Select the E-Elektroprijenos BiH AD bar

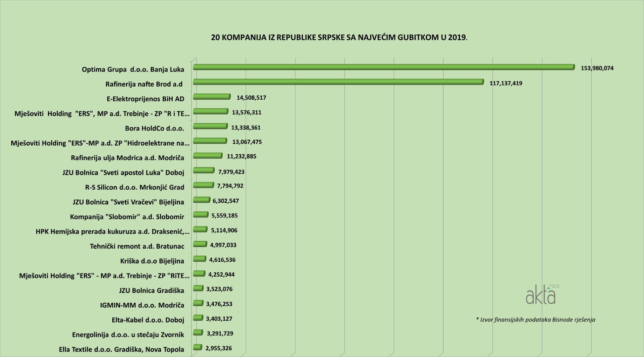pyautogui.click(x=212, y=97)
